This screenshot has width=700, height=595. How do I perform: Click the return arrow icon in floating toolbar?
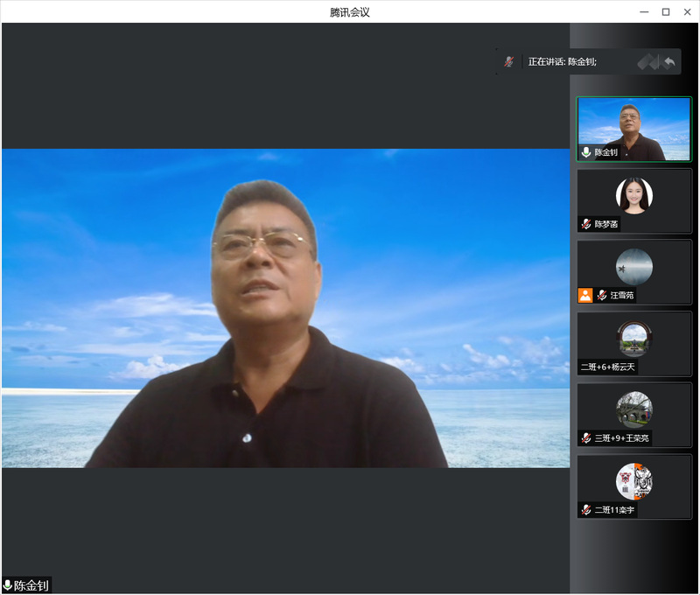point(669,62)
